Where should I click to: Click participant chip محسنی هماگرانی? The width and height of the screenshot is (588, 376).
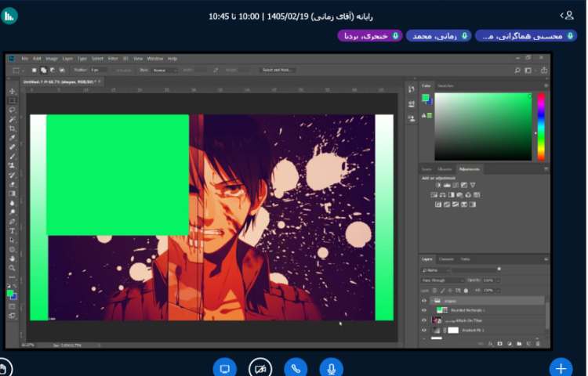click(x=526, y=36)
